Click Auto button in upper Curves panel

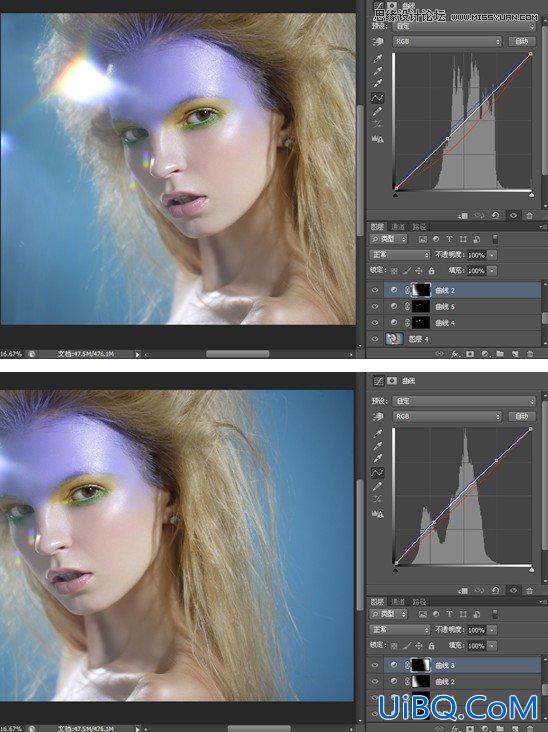521,42
